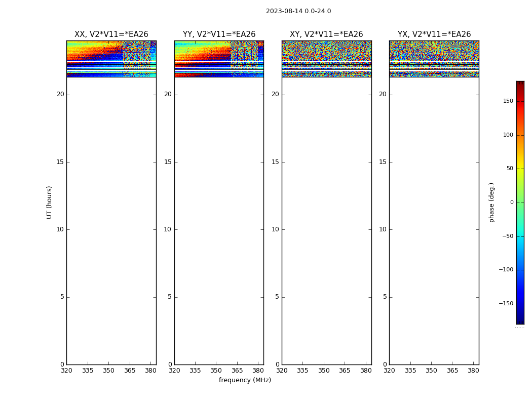Image resolution: width=532 pixels, height=405 pixels.
Task: Click the 320 MHz tick under YX panel
Action: [389, 371]
